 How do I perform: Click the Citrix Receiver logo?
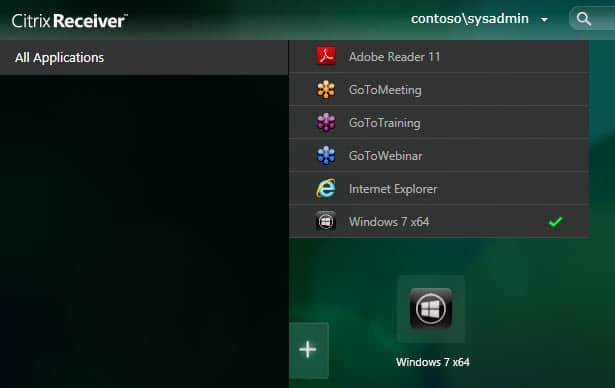(69, 21)
